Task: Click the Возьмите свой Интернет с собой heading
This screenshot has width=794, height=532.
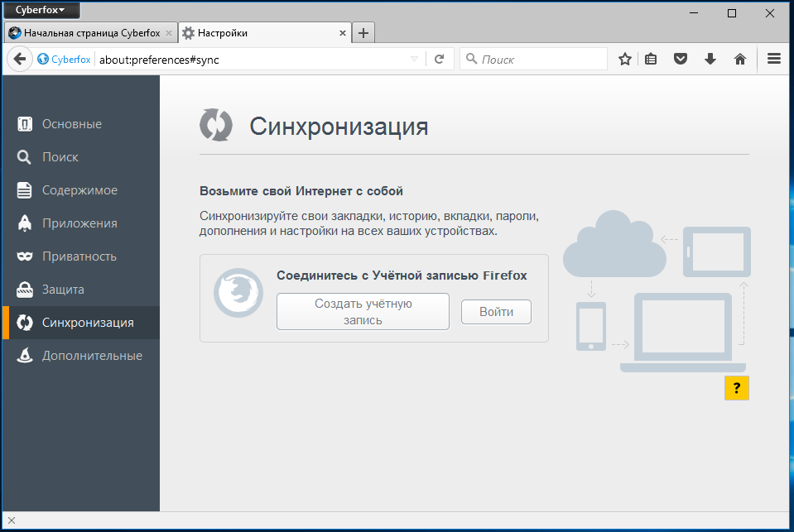Action: (301, 191)
